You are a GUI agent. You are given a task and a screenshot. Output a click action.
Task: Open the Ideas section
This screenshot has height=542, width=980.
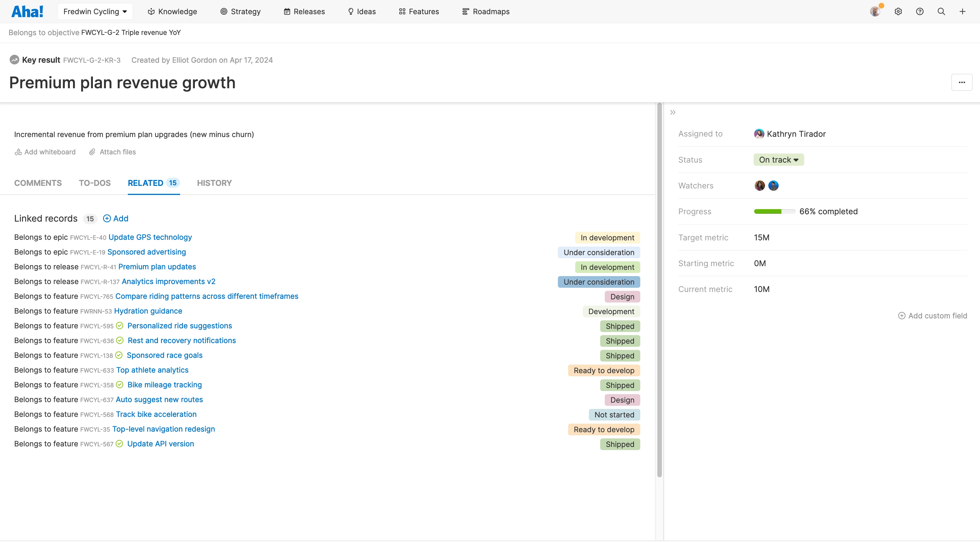[366, 11]
